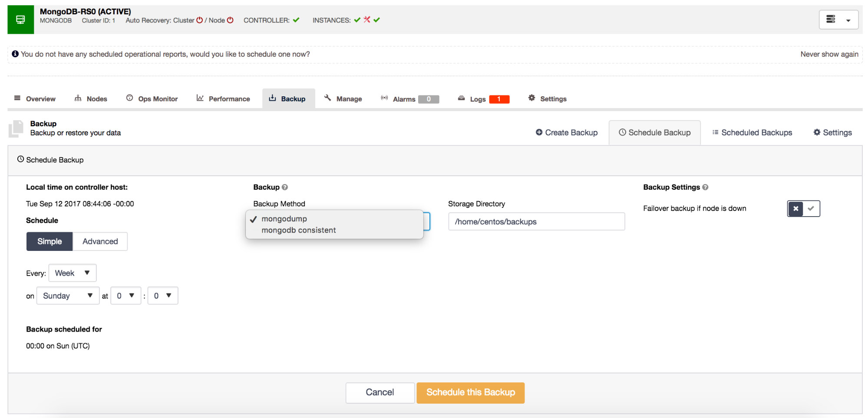868x418 pixels.
Task: Dismiss notice with Never show again
Action: click(x=829, y=54)
